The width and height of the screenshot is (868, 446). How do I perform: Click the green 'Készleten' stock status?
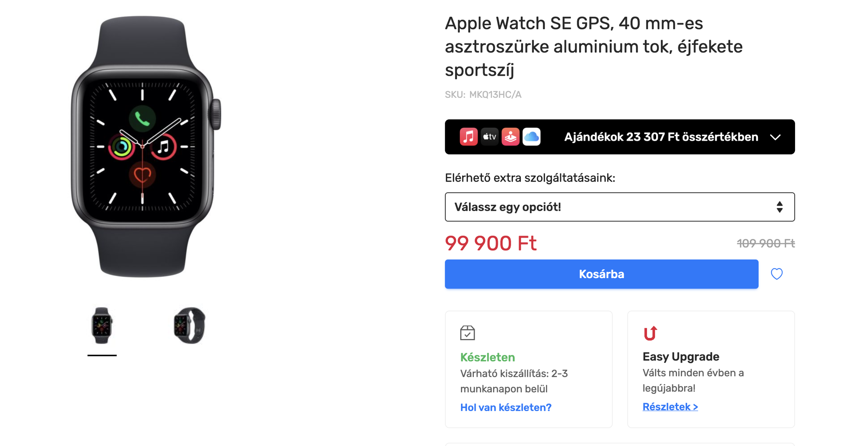coord(487,357)
